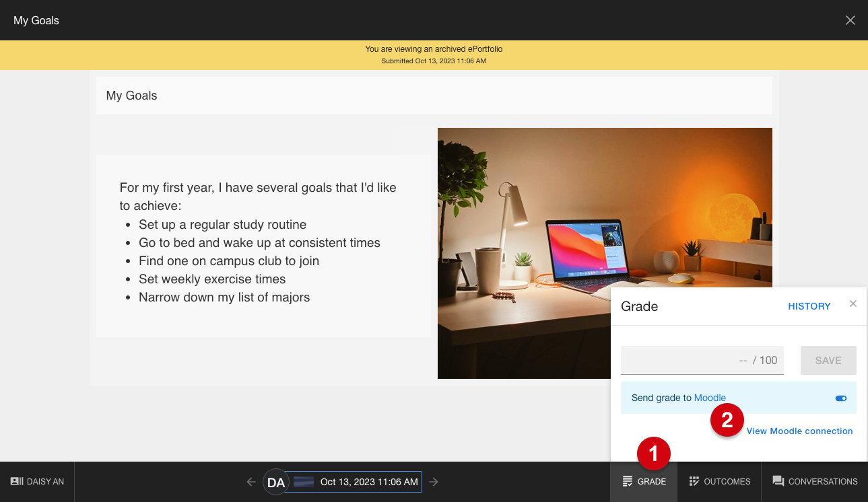868x502 pixels.
Task: Click 'Set weekly exercise times' bullet
Action: (x=212, y=279)
